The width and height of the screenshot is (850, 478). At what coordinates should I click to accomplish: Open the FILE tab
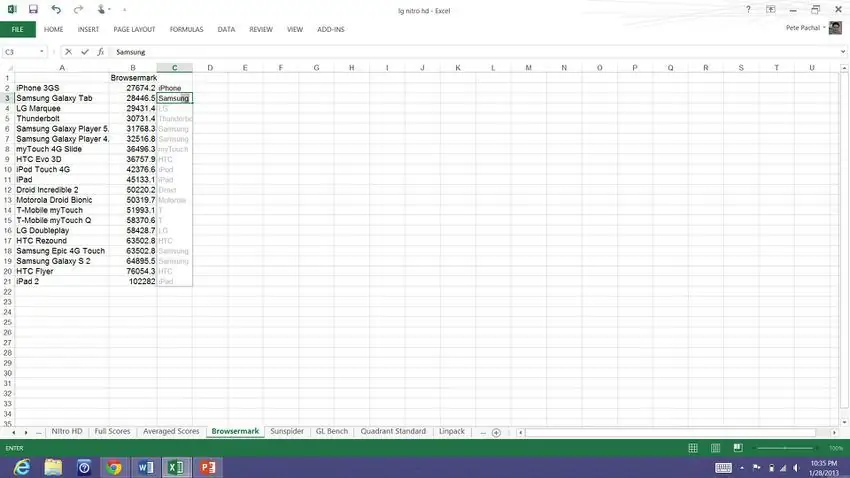click(x=18, y=29)
